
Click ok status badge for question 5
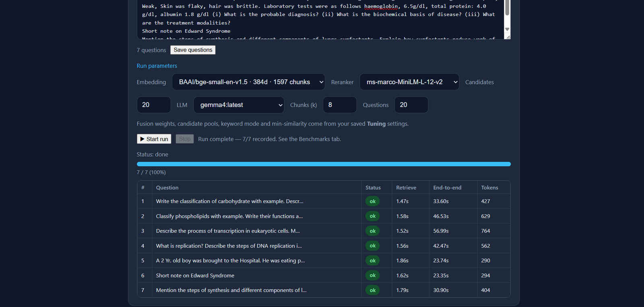(x=373, y=261)
